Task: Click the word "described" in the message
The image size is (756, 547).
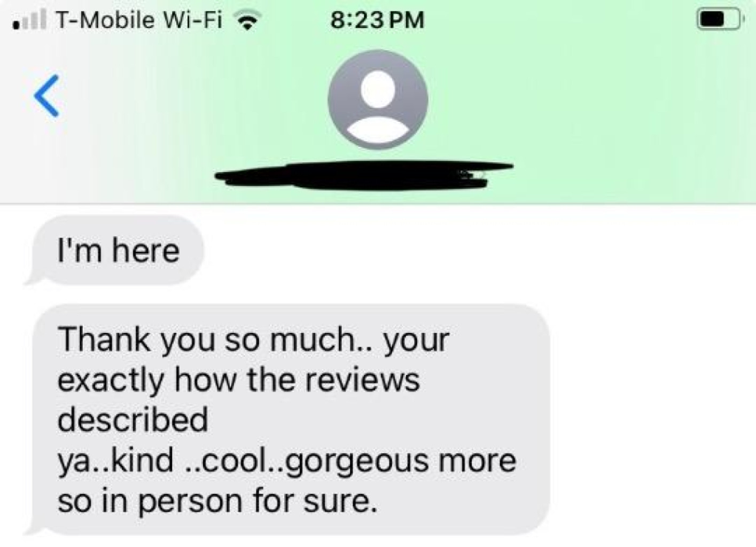Action: click(133, 419)
